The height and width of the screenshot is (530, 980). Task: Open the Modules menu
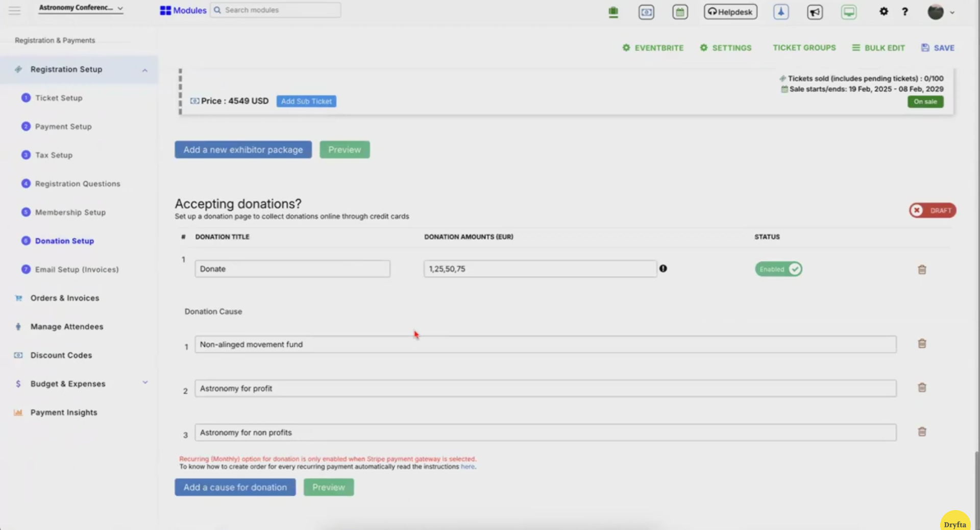pyautogui.click(x=183, y=10)
